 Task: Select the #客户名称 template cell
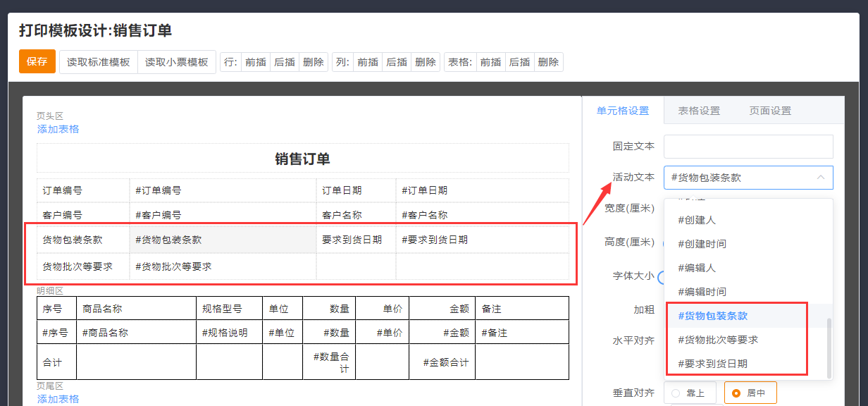point(424,215)
